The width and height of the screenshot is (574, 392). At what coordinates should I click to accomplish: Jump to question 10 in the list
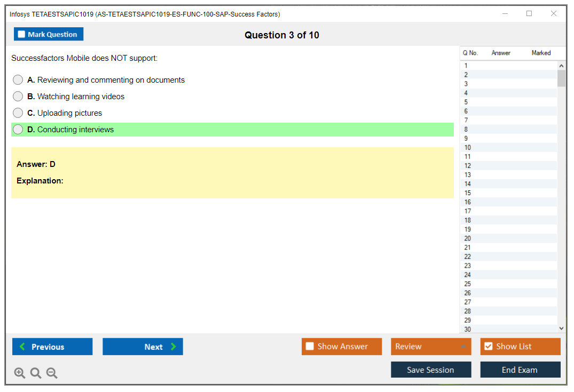pos(468,148)
